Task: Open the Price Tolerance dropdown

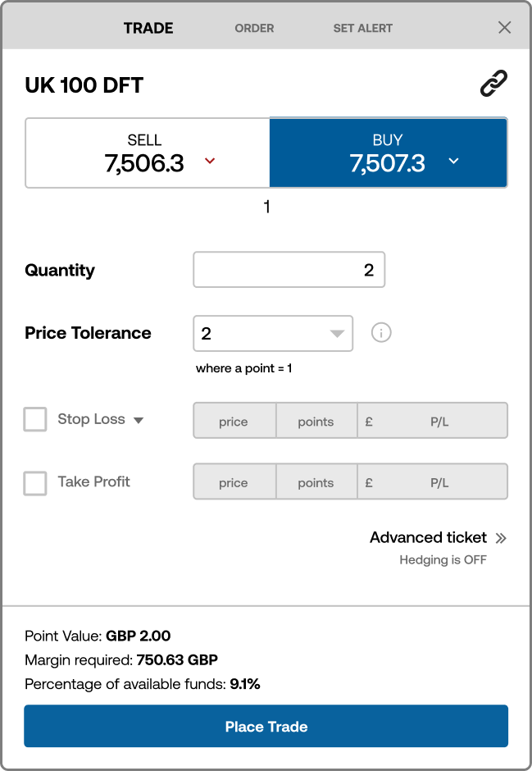Action: click(x=336, y=333)
